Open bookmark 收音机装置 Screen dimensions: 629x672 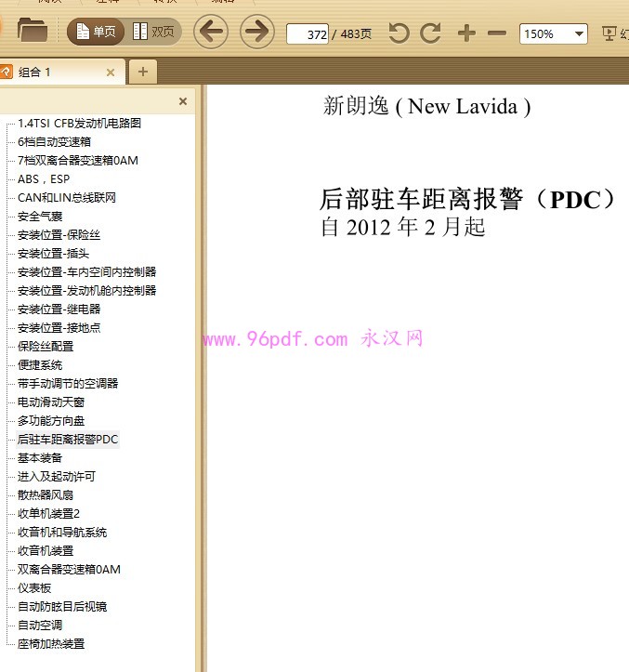point(46,551)
